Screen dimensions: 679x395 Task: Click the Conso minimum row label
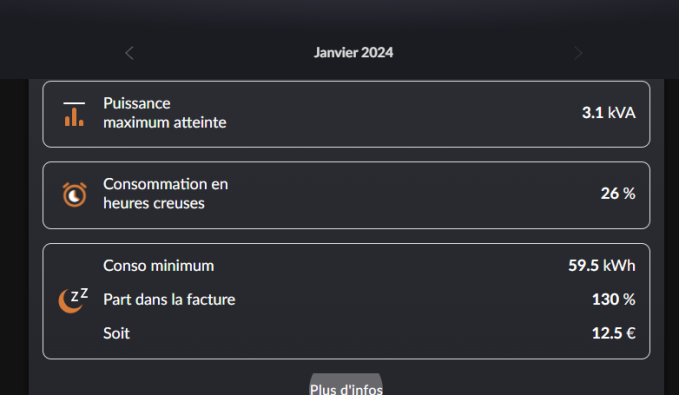[158, 266]
